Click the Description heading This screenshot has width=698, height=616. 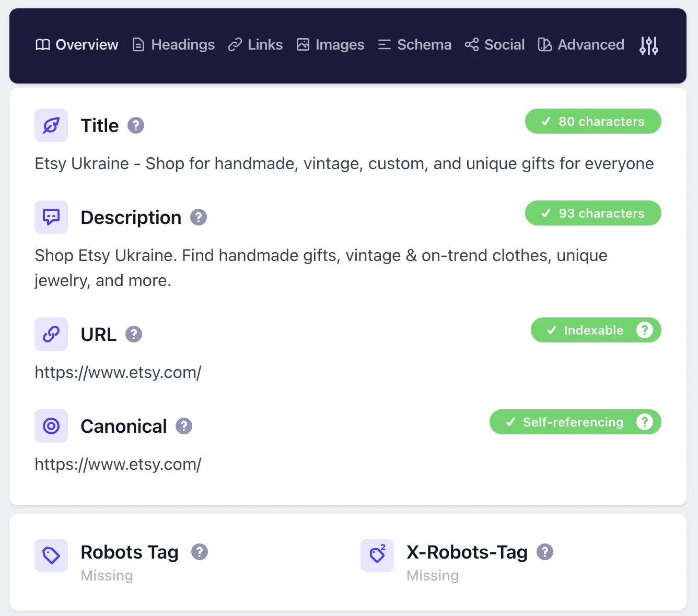point(131,217)
